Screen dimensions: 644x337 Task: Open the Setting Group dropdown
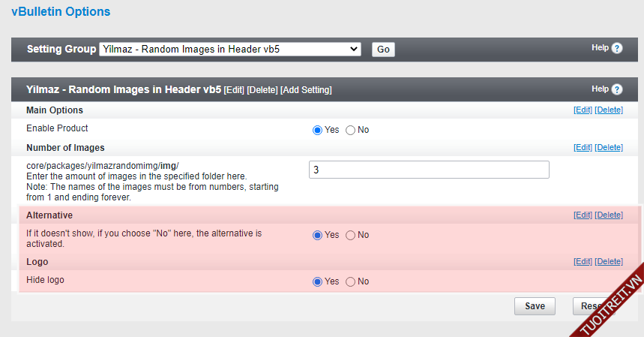[230, 49]
